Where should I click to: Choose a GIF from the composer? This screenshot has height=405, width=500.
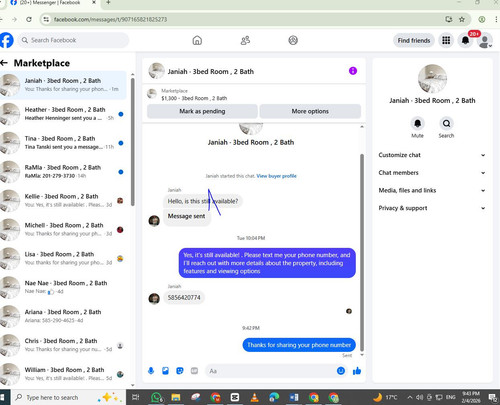[x=194, y=371]
